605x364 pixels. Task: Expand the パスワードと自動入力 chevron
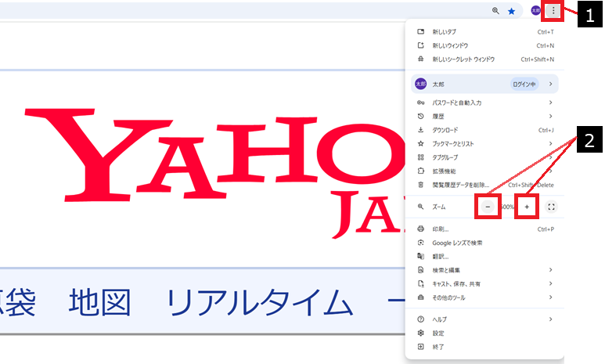(550, 103)
